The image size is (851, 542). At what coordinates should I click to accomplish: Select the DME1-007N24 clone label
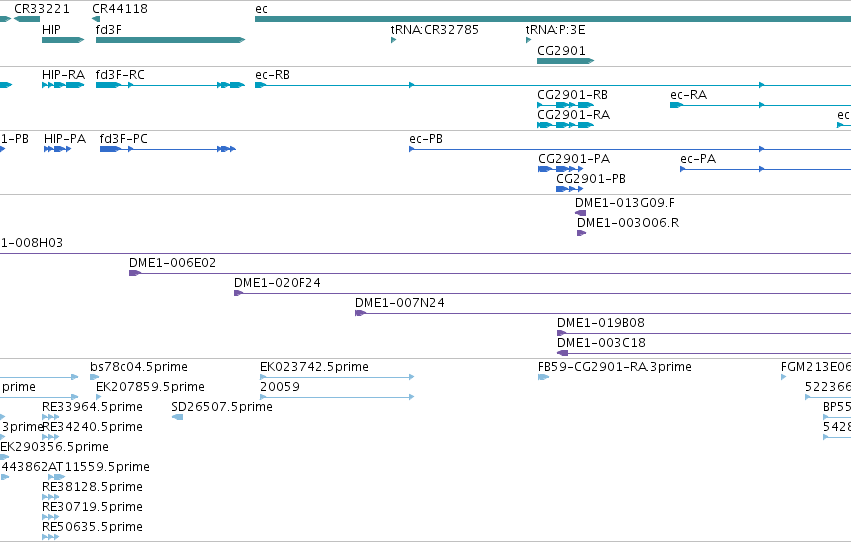(400, 303)
